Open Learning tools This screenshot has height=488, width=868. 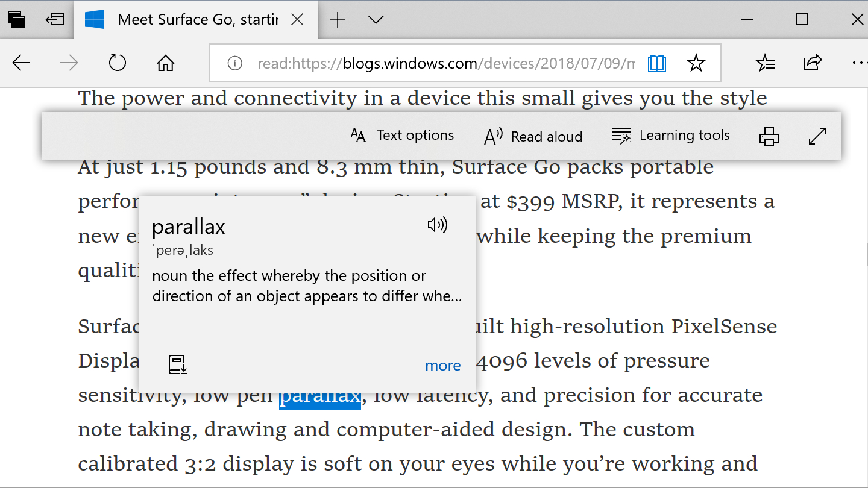[x=670, y=136]
